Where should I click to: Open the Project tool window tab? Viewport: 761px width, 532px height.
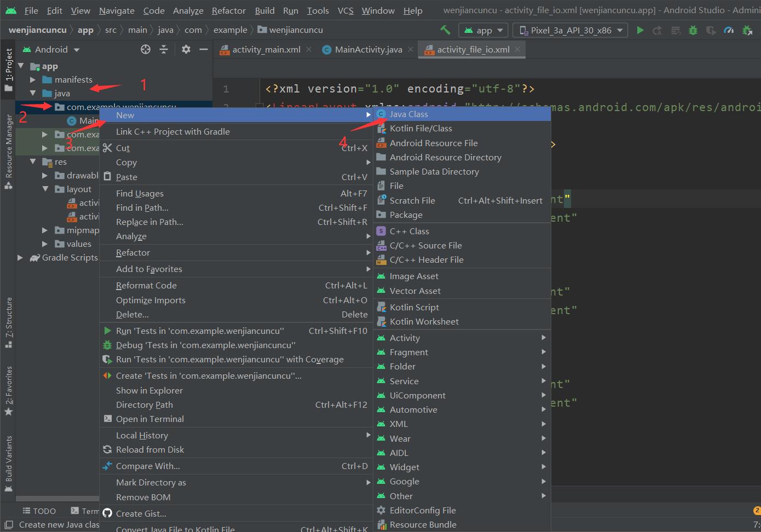coord(8,70)
